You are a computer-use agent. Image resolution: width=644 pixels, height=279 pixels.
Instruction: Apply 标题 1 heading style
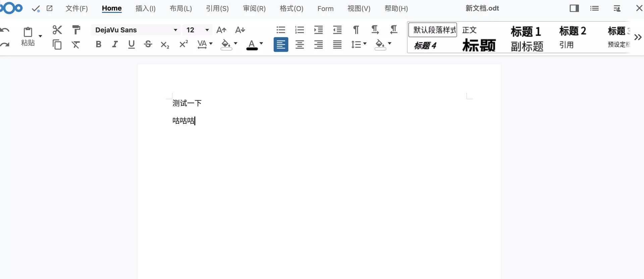point(526,31)
